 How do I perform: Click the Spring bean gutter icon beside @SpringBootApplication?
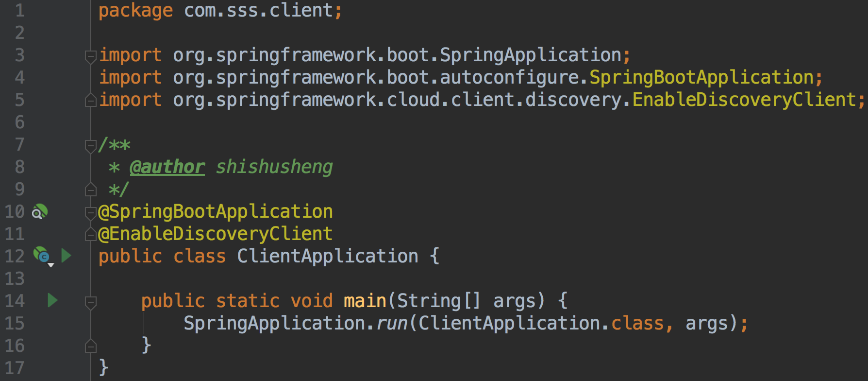(x=40, y=212)
